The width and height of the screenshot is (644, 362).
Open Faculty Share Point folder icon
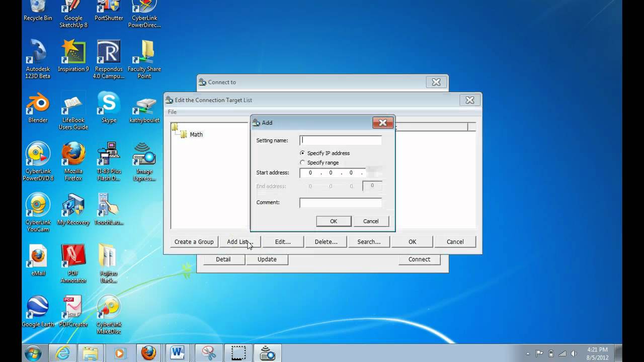pos(144,59)
